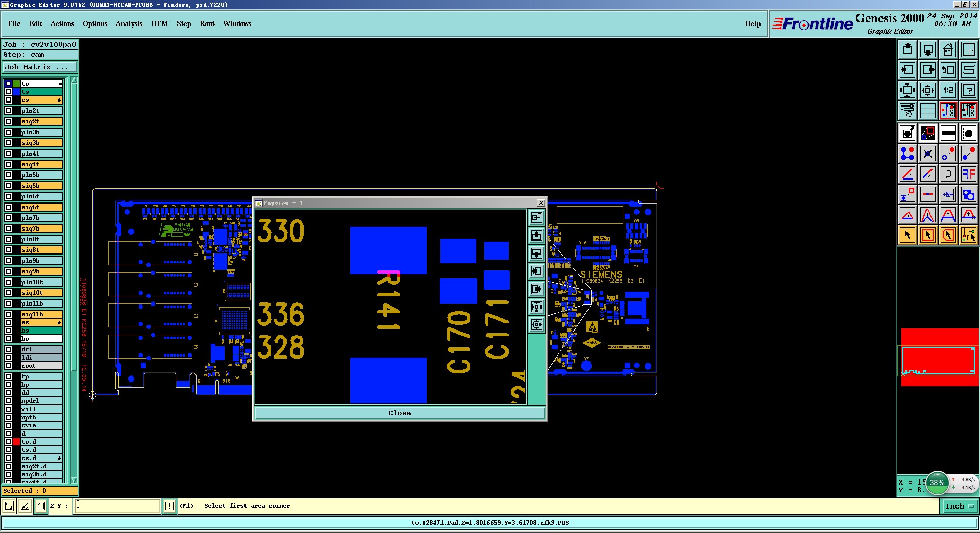Click the exclamation mark button beside XY field

pos(169,506)
